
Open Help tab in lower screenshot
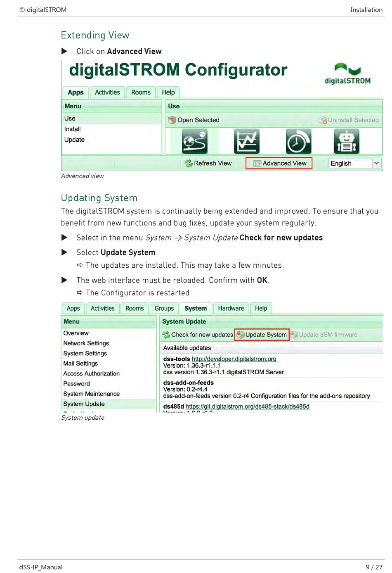tap(261, 309)
